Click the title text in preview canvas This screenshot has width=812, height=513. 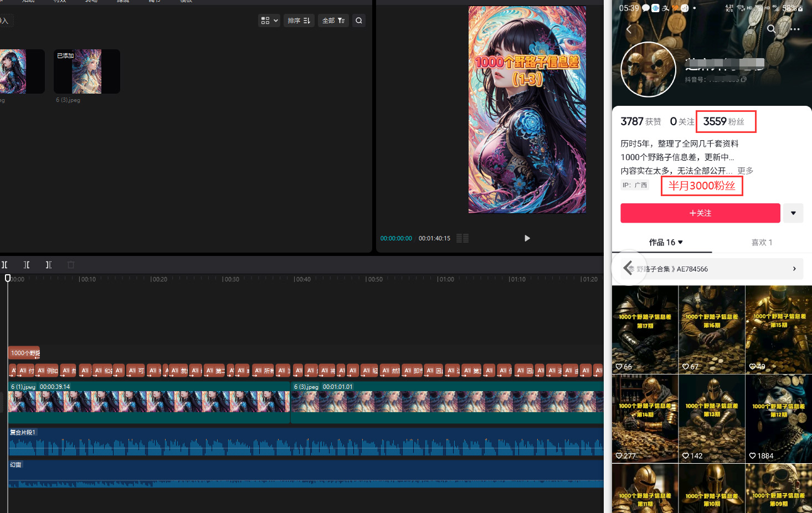click(x=527, y=70)
